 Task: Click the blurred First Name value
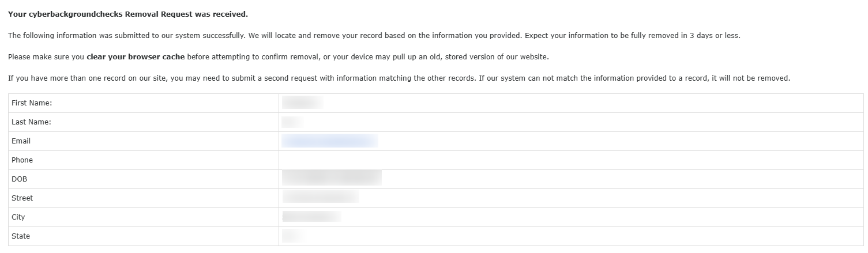click(302, 103)
